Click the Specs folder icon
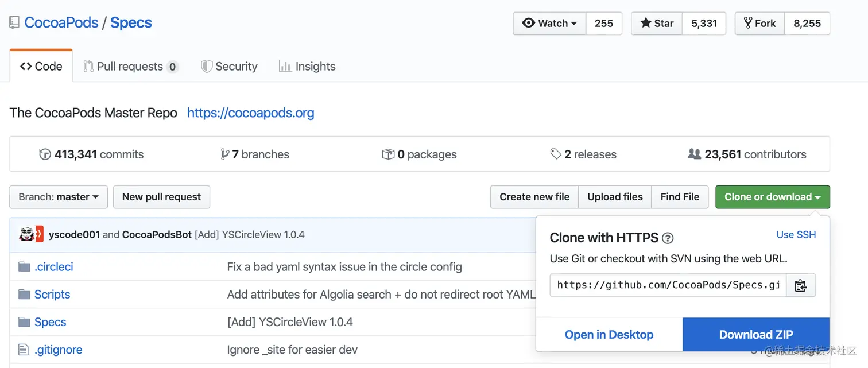Screen dimensions: 868x368 [24, 322]
